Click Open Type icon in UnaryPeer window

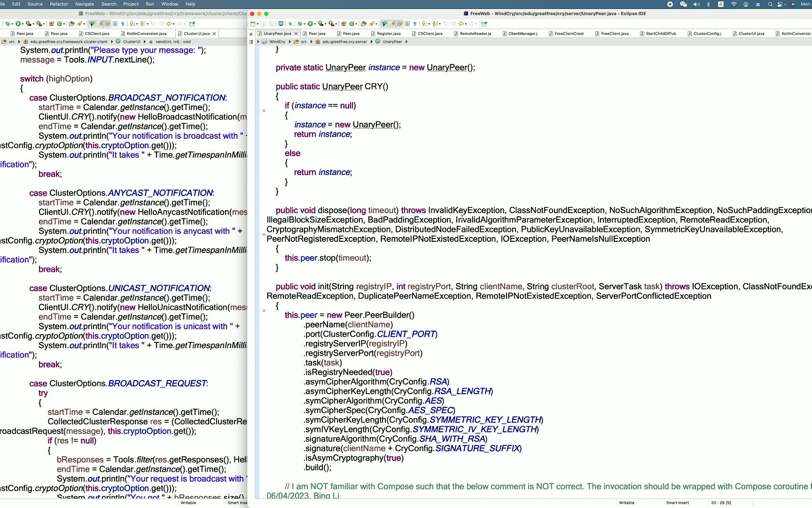tap(364, 24)
